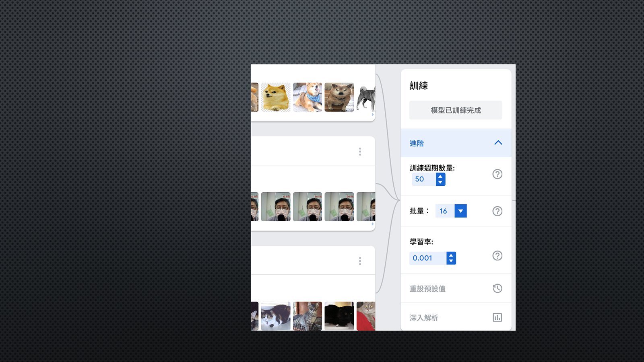Open the 批量 dropdown showing 16
This screenshot has height=362, width=644.
(460, 211)
